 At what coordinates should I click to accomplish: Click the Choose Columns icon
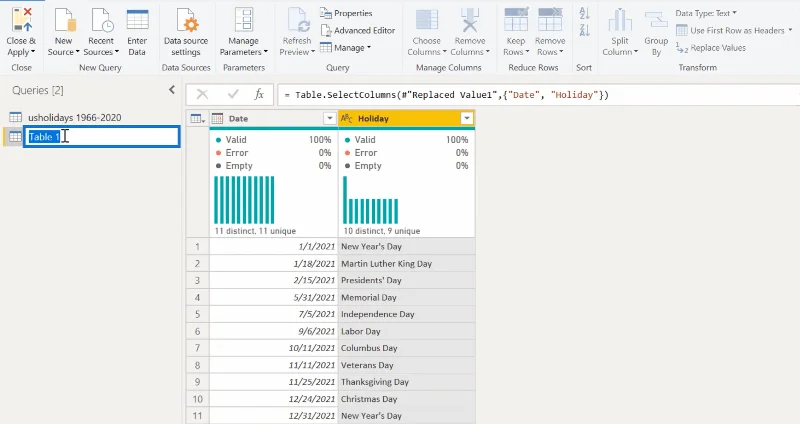coord(427,19)
